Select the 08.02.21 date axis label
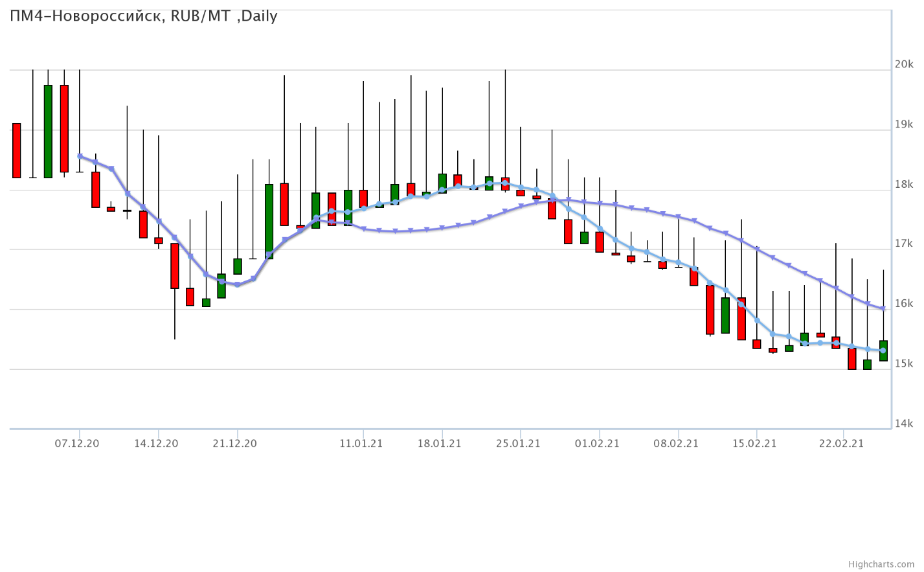This screenshot has height=572, width=924. 676,444
